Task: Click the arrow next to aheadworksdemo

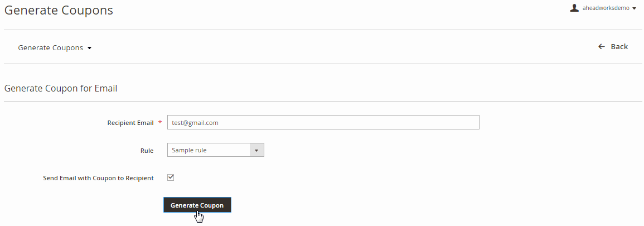Action: 635,8
